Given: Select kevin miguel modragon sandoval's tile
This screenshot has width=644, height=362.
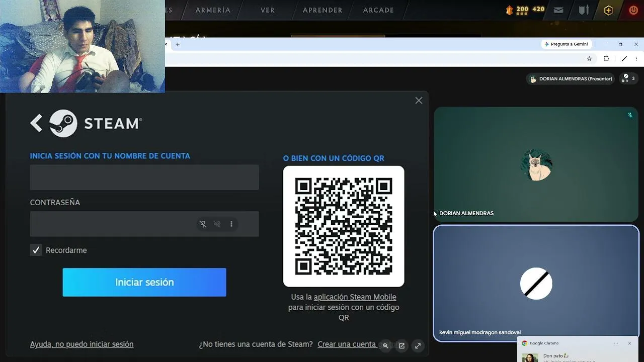Looking at the screenshot, I should [x=536, y=284].
